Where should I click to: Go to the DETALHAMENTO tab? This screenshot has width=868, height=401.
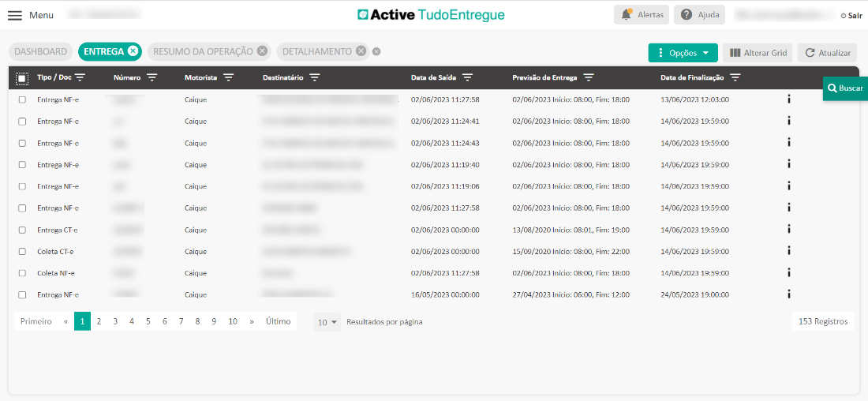[x=317, y=51]
